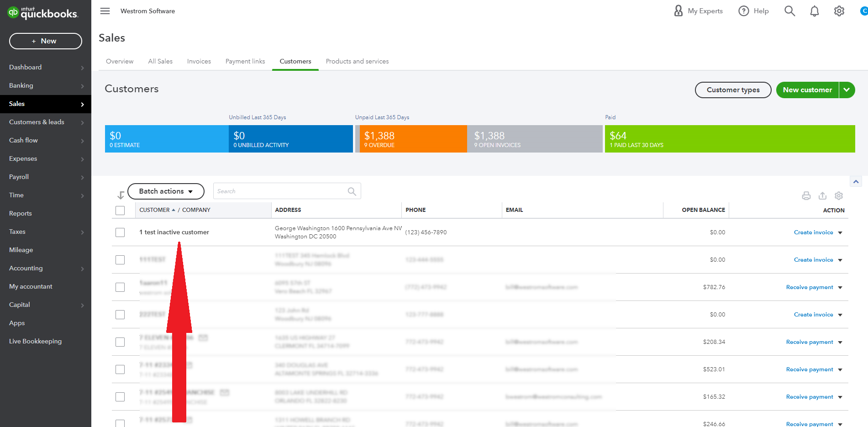The image size is (868, 427).
Task: Create invoice for 1 test inactive customer
Action: pos(813,232)
